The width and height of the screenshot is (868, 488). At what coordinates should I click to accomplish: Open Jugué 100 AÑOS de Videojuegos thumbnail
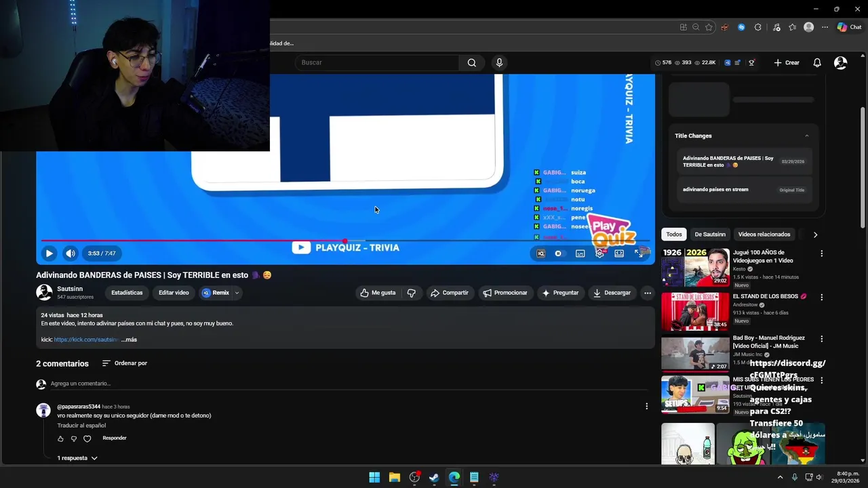[x=695, y=267]
